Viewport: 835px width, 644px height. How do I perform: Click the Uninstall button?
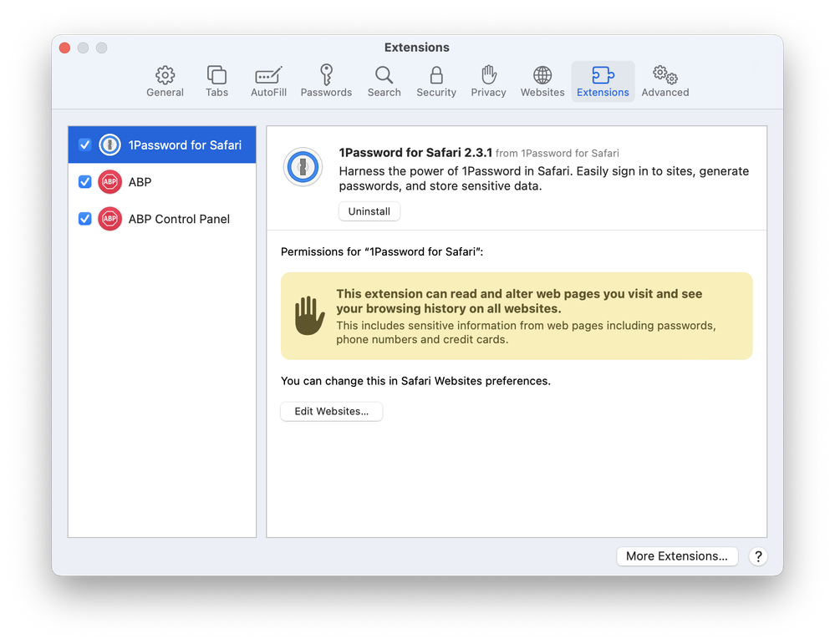tap(369, 211)
